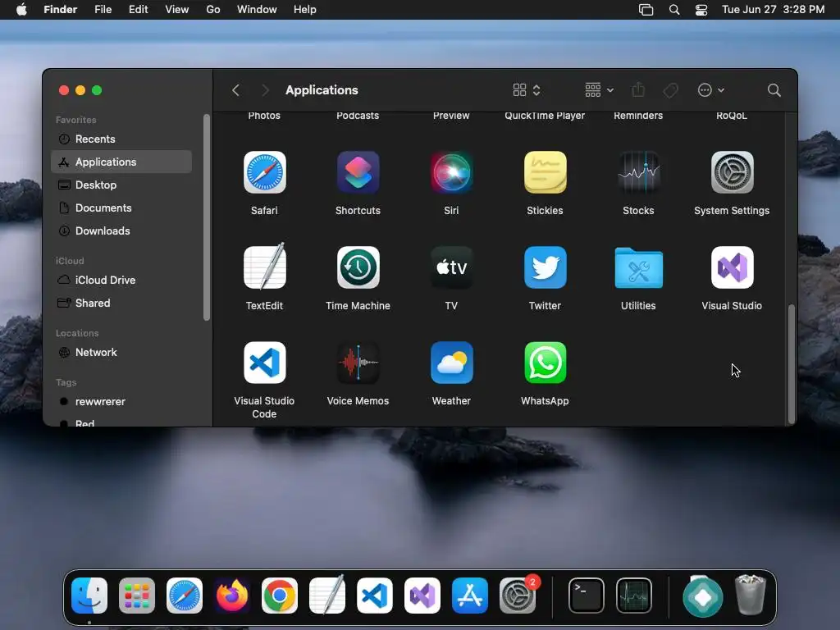Viewport: 840px width, 630px height.
Task: Select Visual Studio Code in Finder window
Action: pos(265,363)
